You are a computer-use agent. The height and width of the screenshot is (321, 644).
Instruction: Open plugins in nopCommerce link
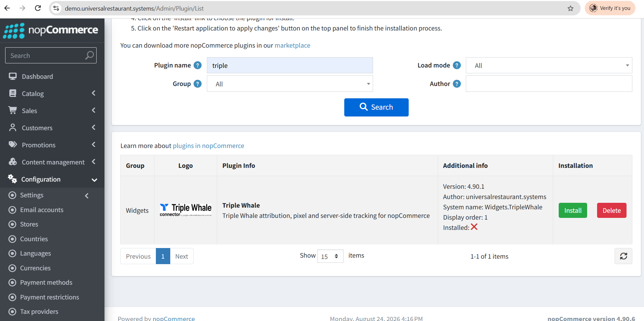pos(208,146)
